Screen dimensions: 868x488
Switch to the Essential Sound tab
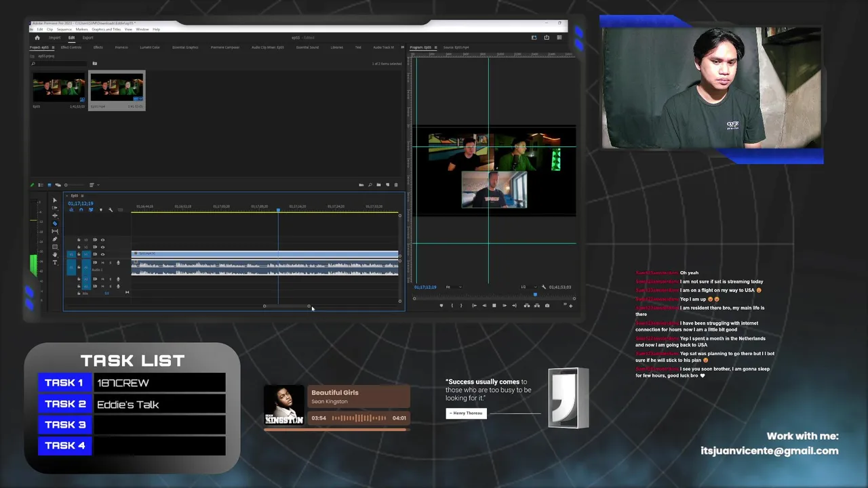tap(307, 47)
